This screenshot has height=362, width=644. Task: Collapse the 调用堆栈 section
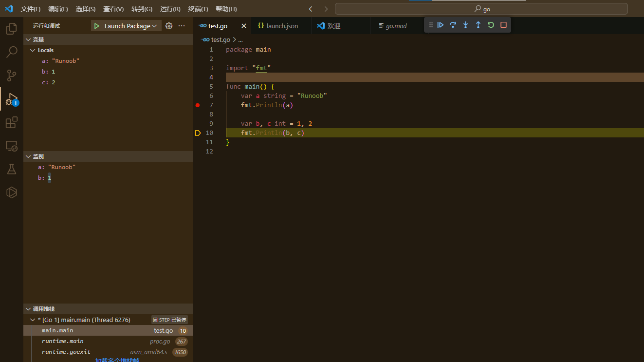click(x=28, y=309)
